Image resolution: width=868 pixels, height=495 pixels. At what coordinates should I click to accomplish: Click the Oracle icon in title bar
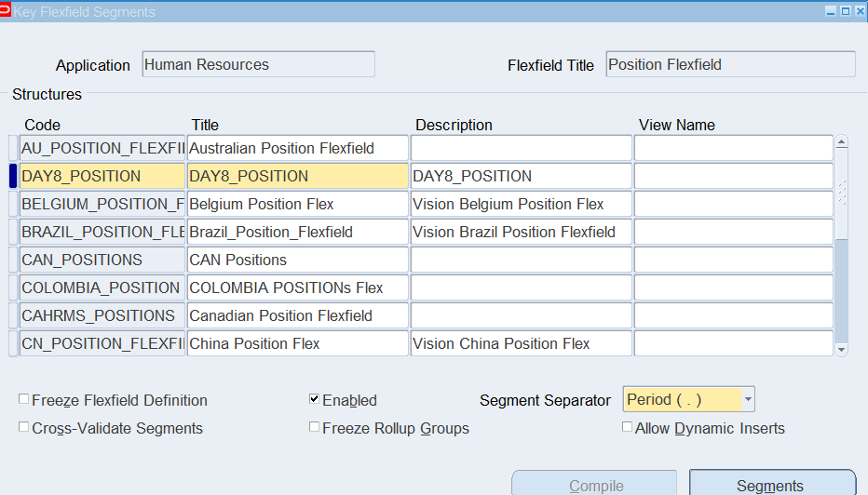6,11
